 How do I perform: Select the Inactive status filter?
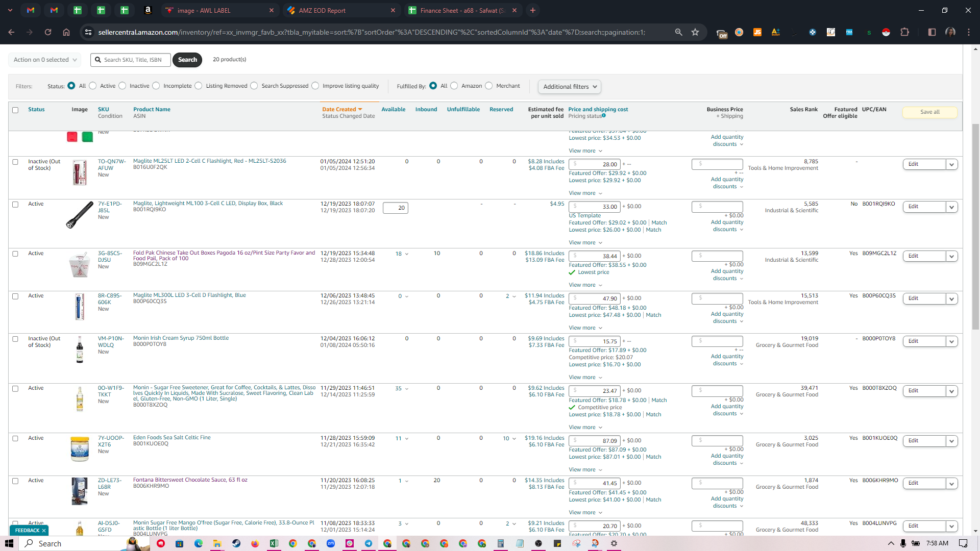(122, 86)
